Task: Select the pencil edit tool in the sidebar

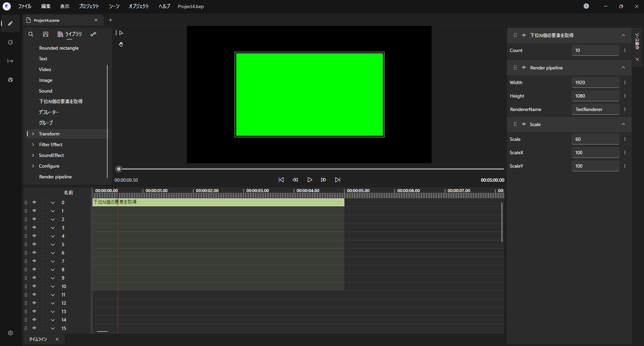Action: pyautogui.click(x=10, y=23)
